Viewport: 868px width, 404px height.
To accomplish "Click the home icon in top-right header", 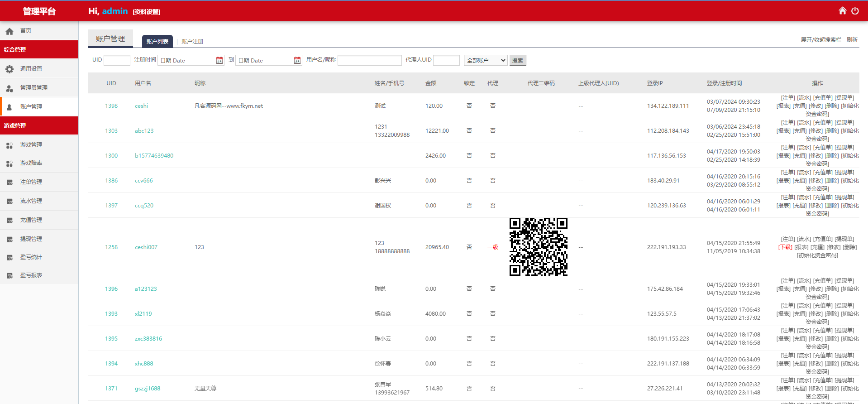I will point(842,11).
